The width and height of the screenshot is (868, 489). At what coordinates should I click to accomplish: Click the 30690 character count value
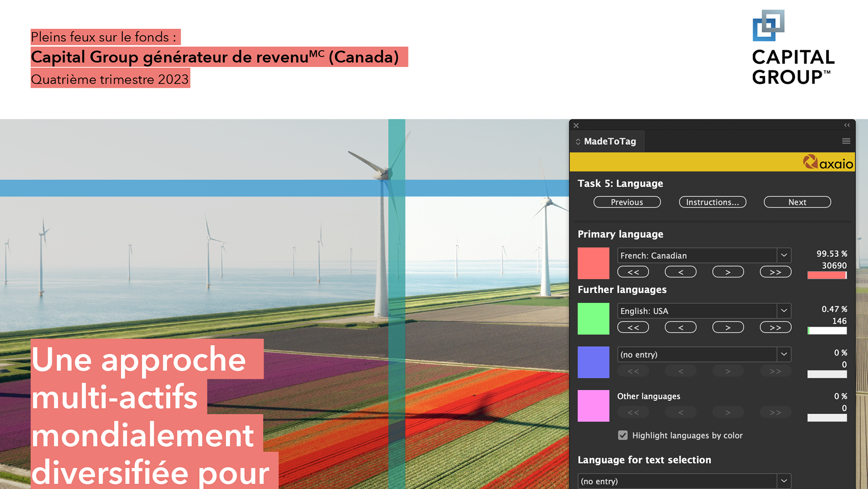(x=834, y=266)
